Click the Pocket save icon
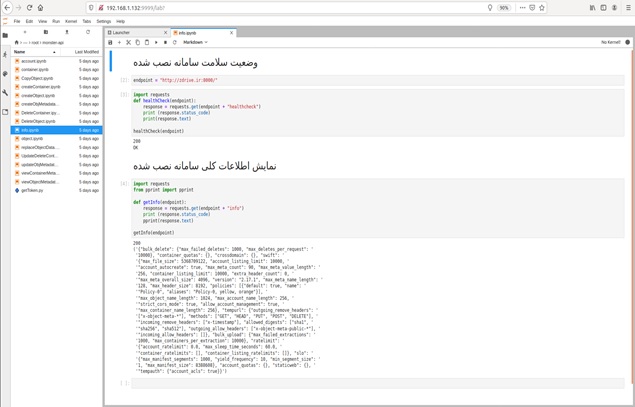Screen dimensions: 635x407 click(x=532, y=8)
